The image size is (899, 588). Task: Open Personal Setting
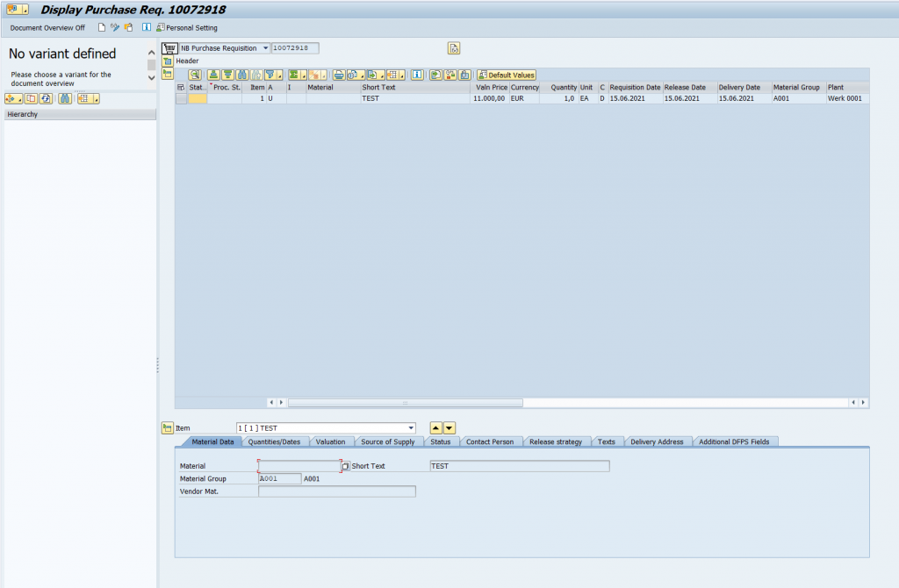tap(187, 27)
